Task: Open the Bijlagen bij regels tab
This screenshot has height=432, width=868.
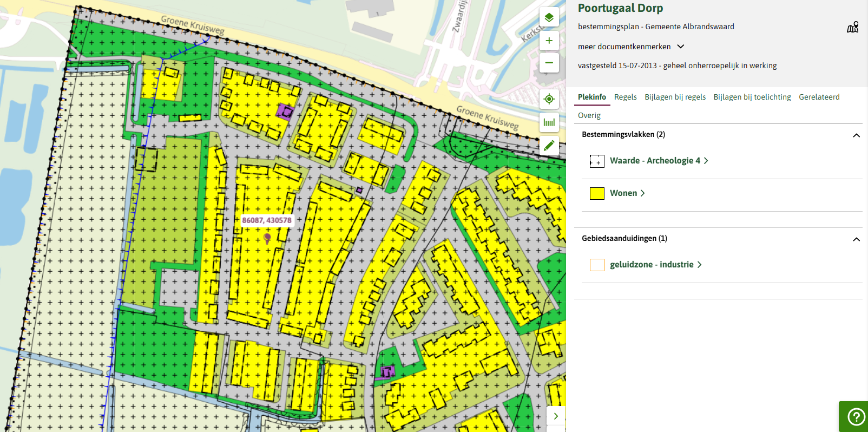Action: [675, 97]
